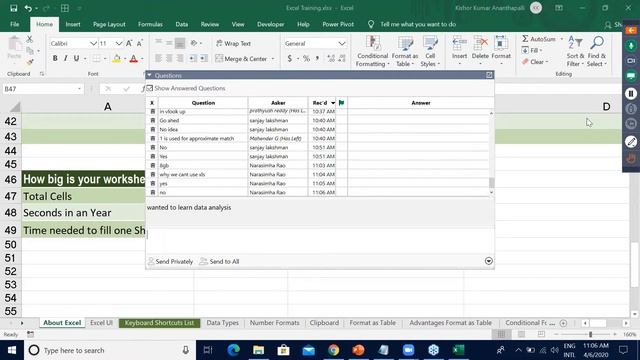The width and height of the screenshot is (640, 360).
Task: Click the font color A icon
Action: [133, 59]
